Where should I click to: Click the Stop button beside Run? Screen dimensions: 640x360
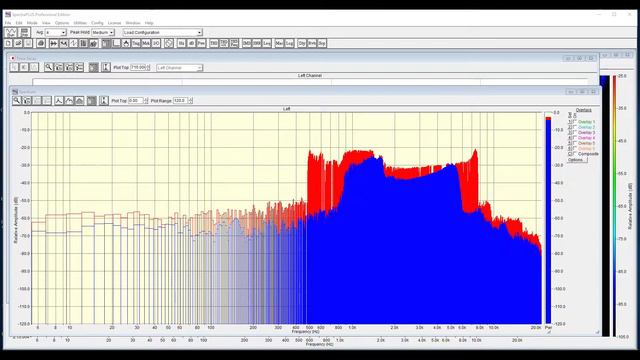pyautogui.click(x=24, y=32)
